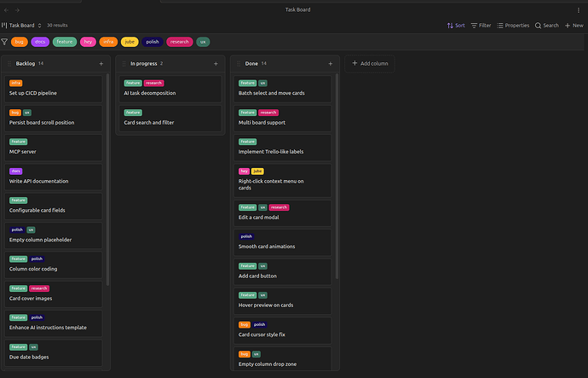Click the New button
Image resolution: width=588 pixels, height=378 pixels.
click(574, 26)
